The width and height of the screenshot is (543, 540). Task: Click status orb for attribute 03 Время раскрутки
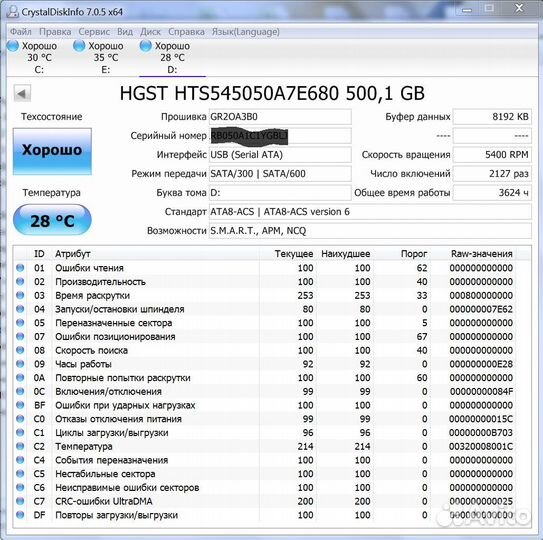(x=20, y=295)
